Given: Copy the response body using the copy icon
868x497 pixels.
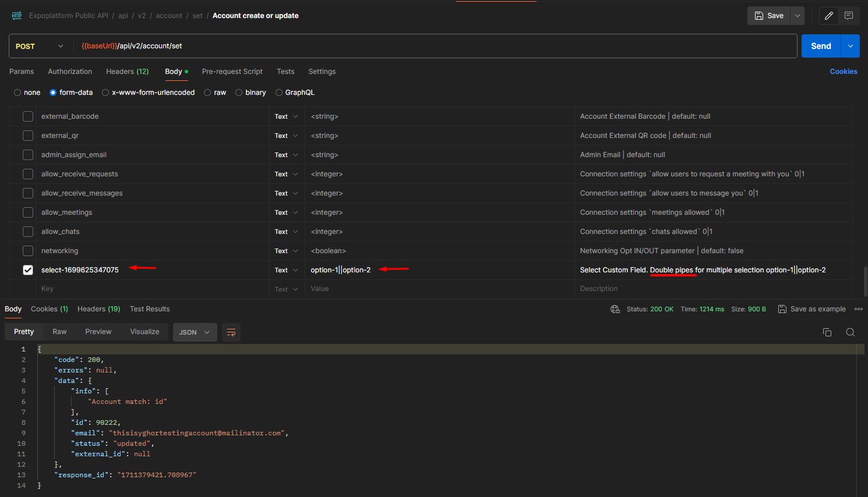Looking at the screenshot, I should [827, 332].
